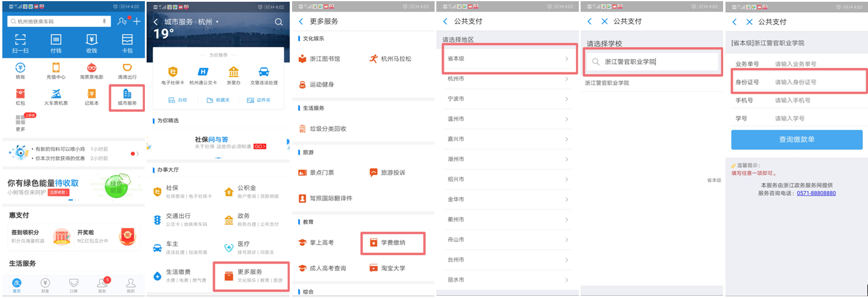Expand the 湖州市 region row

pos(508,159)
